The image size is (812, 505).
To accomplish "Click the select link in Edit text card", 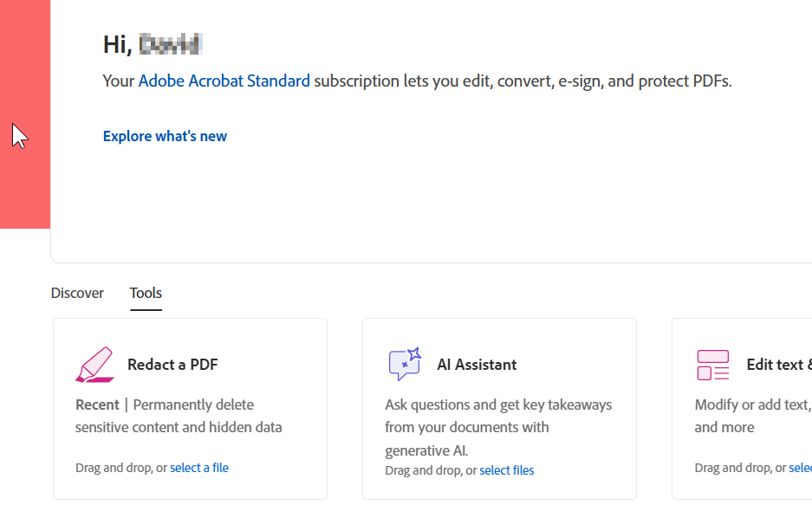I will 802,468.
